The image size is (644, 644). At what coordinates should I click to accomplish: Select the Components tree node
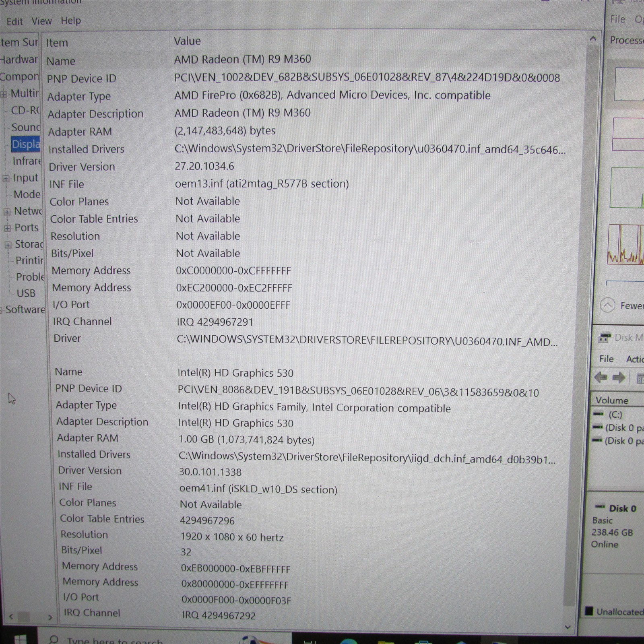pyautogui.click(x=19, y=76)
